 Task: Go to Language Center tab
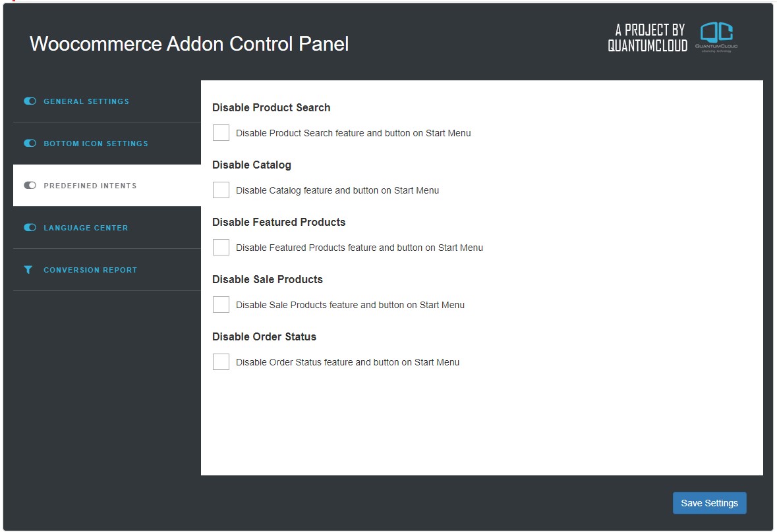pyautogui.click(x=86, y=228)
